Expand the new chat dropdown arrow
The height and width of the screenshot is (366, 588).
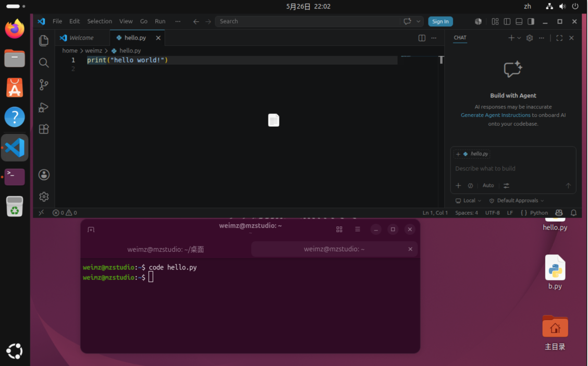click(x=519, y=38)
